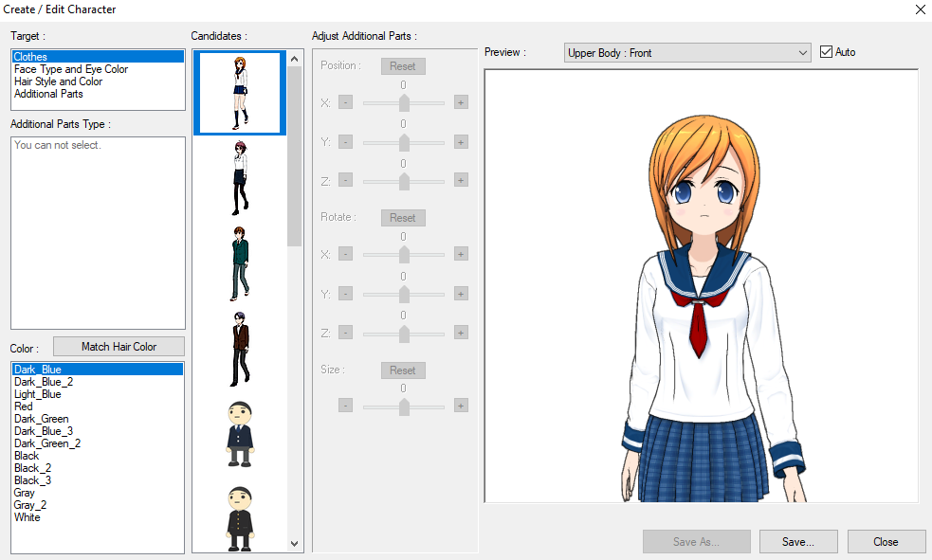
Task: Click the Position Z minus button
Action: pyautogui.click(x=345, y=180)
